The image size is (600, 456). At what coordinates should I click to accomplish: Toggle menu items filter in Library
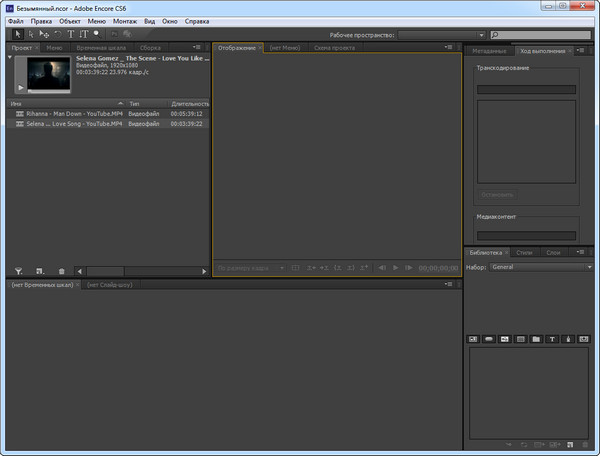pyautogui.click(x=473, y=339)
